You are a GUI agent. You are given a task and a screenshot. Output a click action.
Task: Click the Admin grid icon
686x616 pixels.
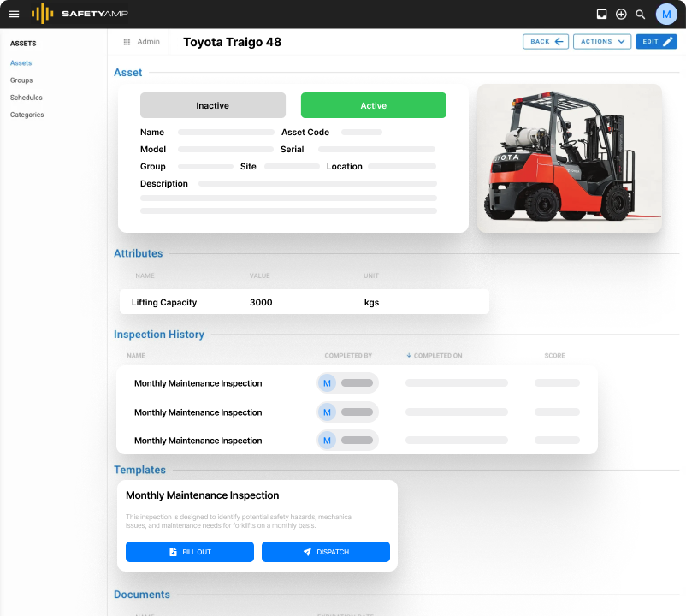[x=127, y=42]
